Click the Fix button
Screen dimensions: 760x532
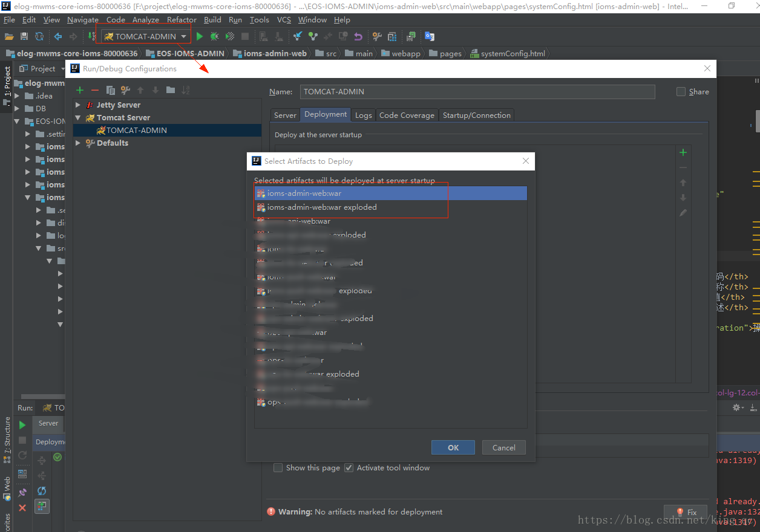click(x=686, y=513)
